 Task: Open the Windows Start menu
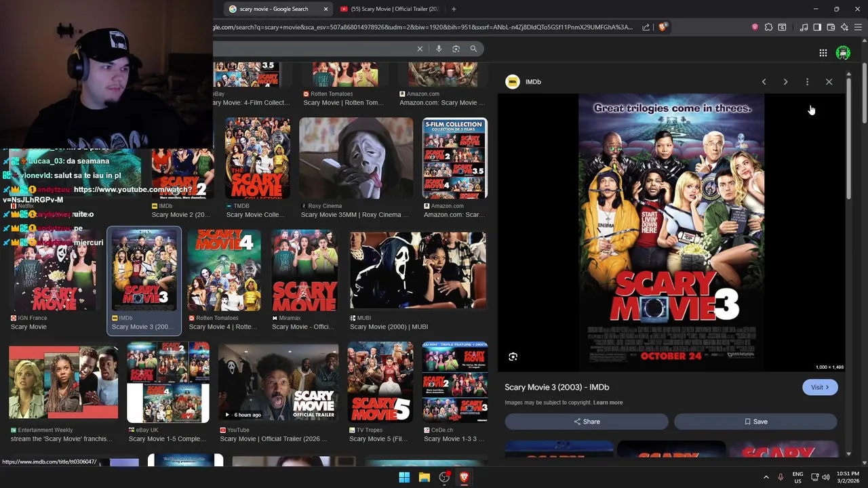click(x=404, y=477)
